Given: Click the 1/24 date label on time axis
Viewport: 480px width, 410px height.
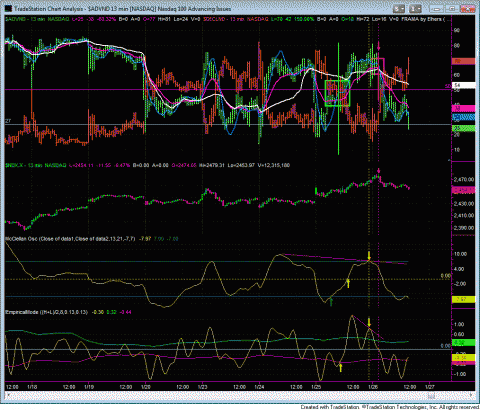Looking at the screenshot, I should 259,387.
